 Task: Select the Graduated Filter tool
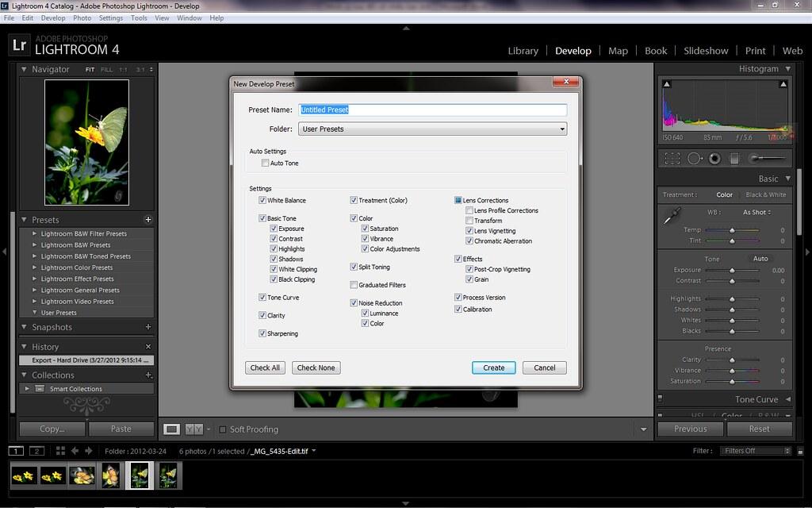pos(734,158)
